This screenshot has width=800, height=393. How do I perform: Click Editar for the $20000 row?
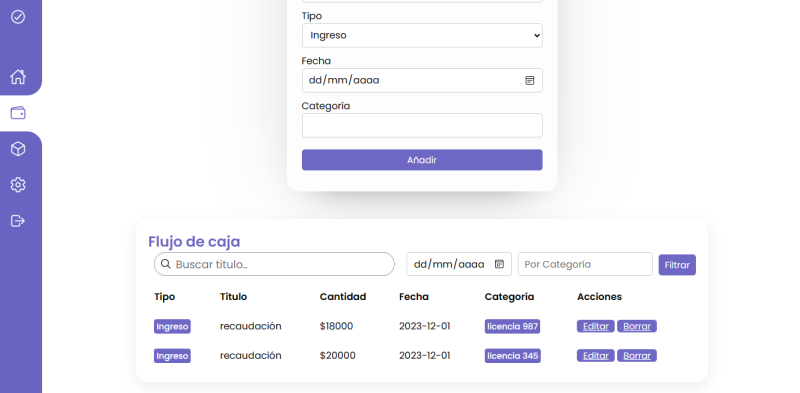[x=595, y=356]
